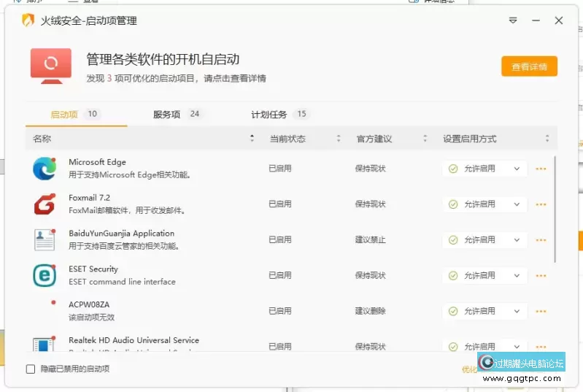
Task: Close the 启动项管理 window
Action: click(558, 20)
